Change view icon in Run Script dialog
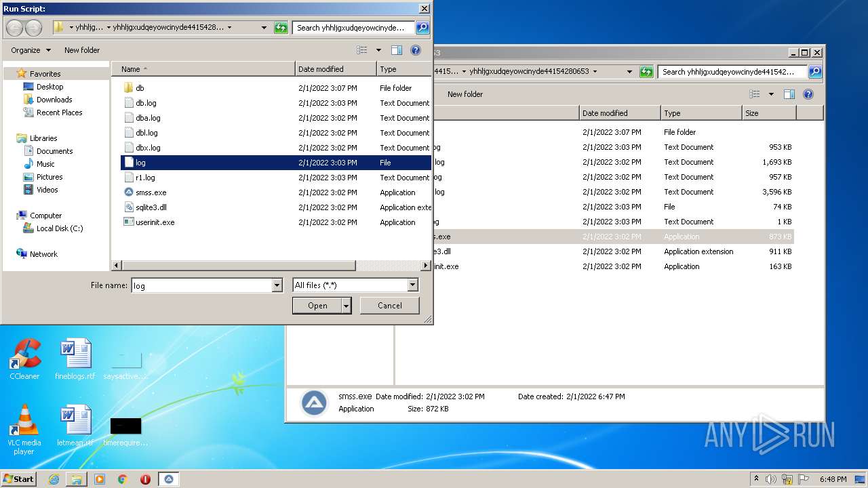Screen dimensions: 868x488 pyautogui.click(x=362, y=50)
